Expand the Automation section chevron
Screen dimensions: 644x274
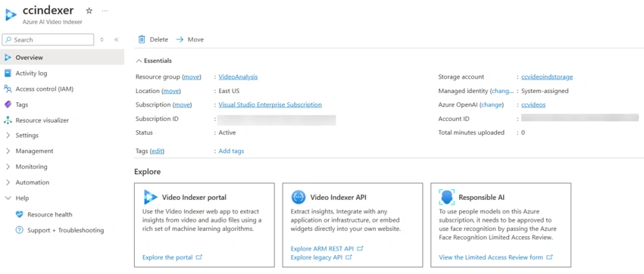coord(8,182)
